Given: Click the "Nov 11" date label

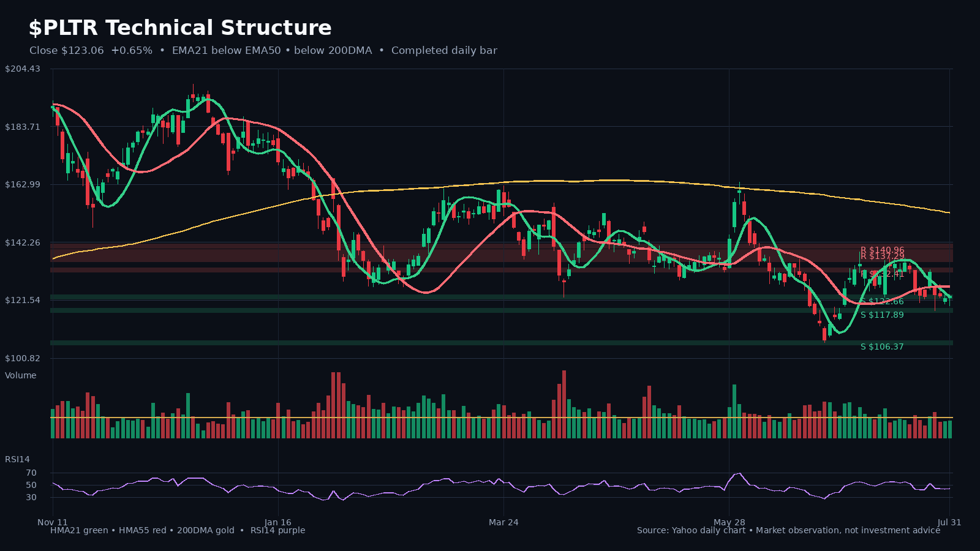Looking at the screenshot, I should tap(53, 522).
